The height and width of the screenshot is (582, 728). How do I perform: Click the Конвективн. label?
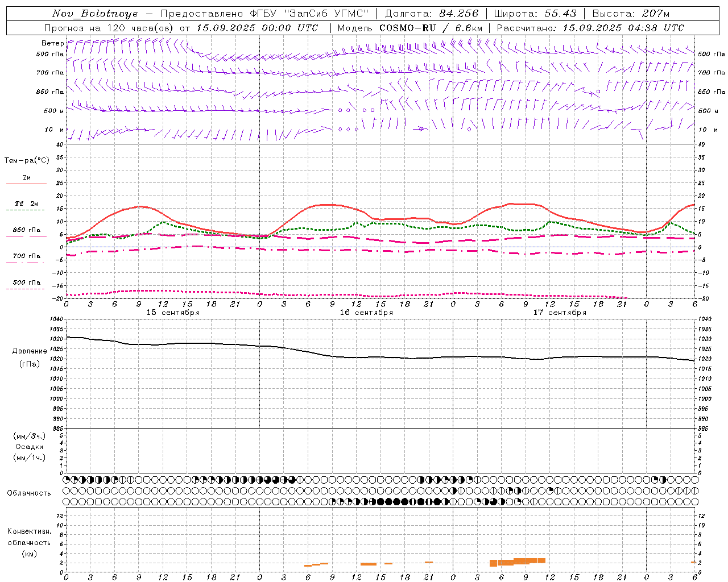pyautogui.click(x=30, y=531)
